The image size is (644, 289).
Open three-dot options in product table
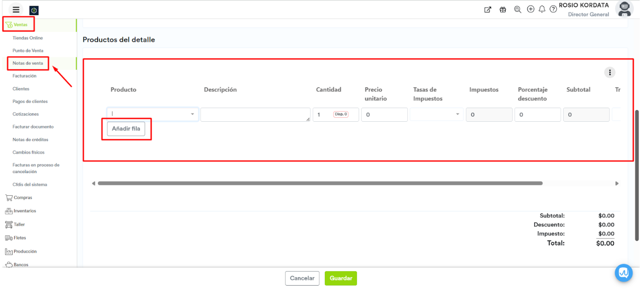point(610,72)
